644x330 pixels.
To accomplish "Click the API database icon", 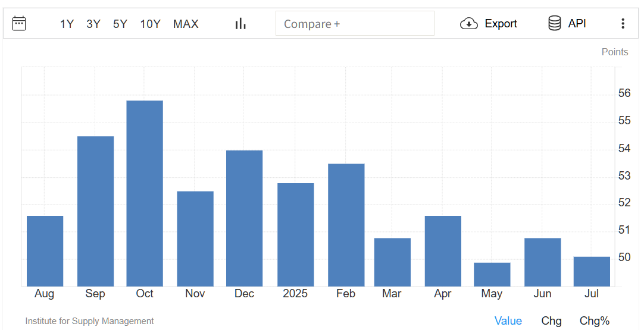I will (x=555, y=23).
